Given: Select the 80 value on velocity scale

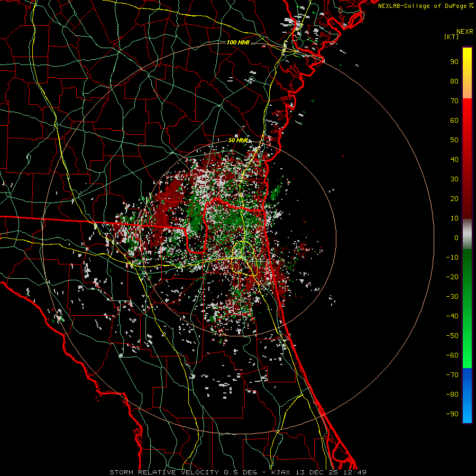Looking at the screenshot, I should point(454,81).
